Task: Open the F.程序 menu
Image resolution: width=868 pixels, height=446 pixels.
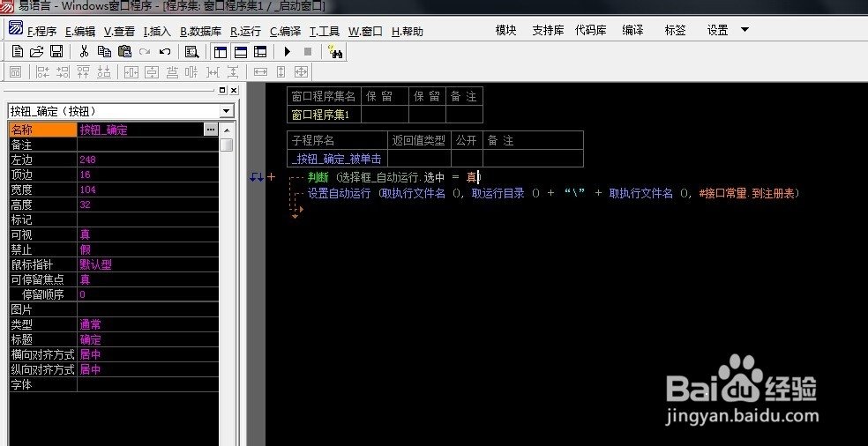Action: (41, 32)
